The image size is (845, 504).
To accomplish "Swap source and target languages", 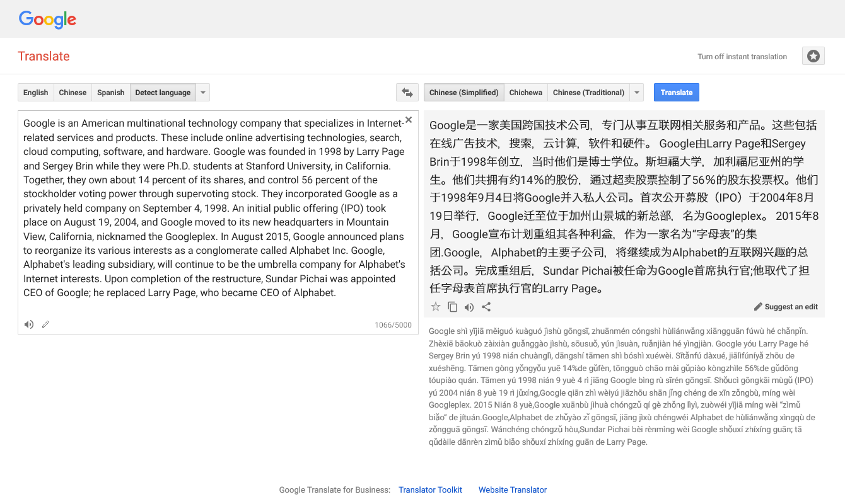I will (x=407, y=92).
